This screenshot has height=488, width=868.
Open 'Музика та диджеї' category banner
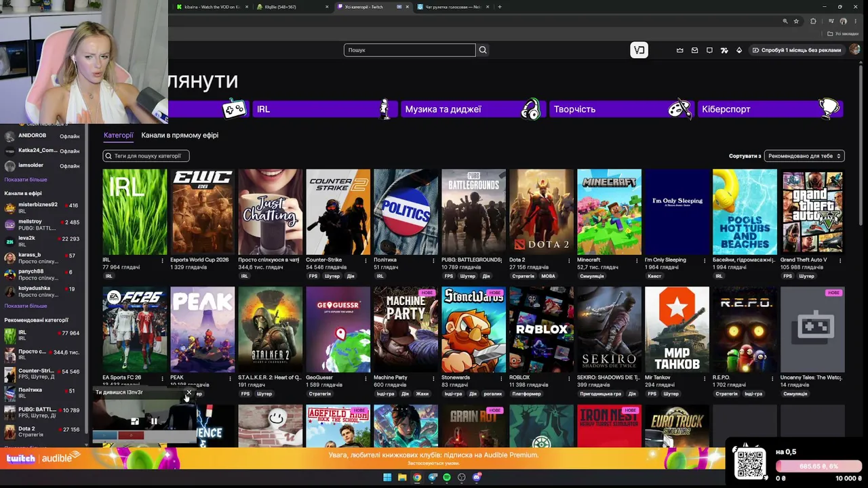click(473, 109)
